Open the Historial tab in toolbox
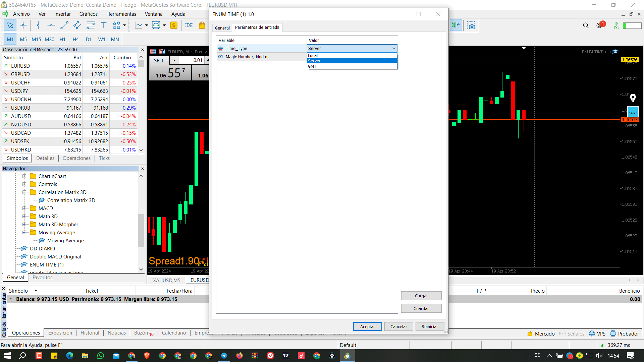 90,333
